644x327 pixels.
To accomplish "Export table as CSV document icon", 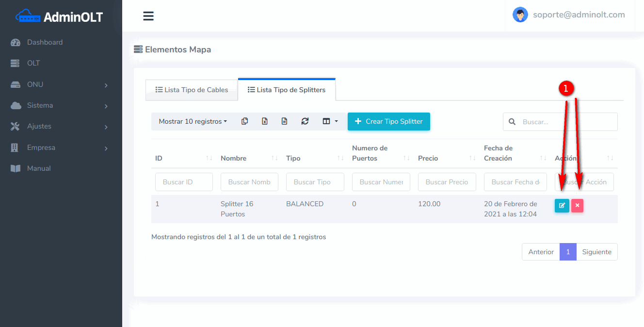I will tap(285, 121).
